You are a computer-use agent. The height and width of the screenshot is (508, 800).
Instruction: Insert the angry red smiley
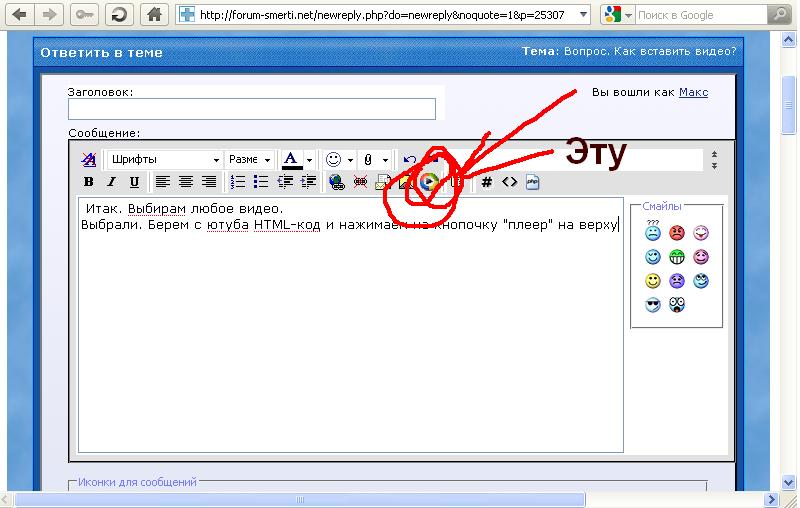pos(677,234)
